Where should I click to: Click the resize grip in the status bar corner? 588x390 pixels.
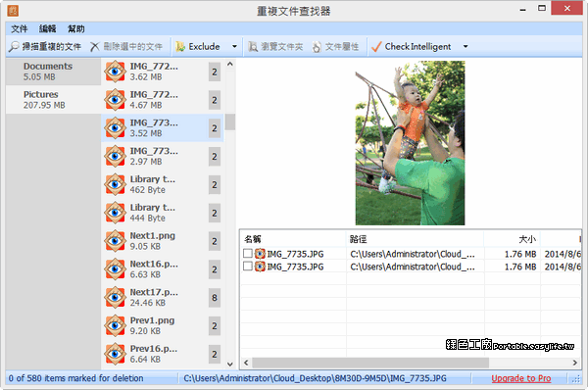tap(576, 379)
